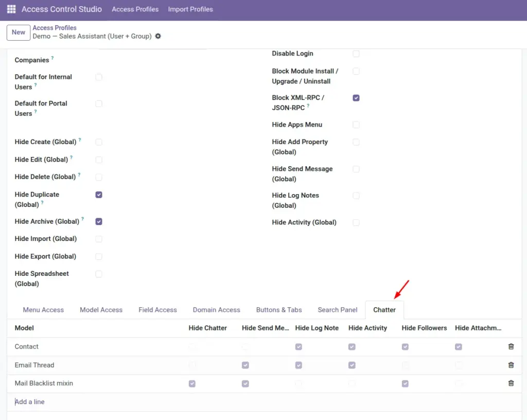527x420 pixels.
Task: Toggle Hide Add Property (Global) checkbox
Action: [x=356, y=142]
